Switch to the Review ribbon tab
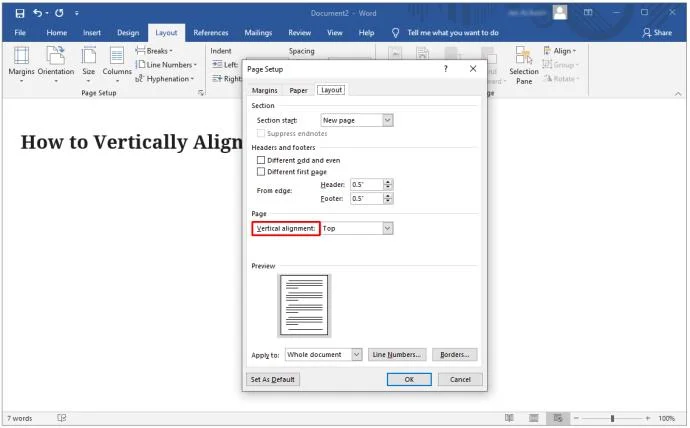The width and height of the screenshot is (690, 428). [x=300, y=33]
